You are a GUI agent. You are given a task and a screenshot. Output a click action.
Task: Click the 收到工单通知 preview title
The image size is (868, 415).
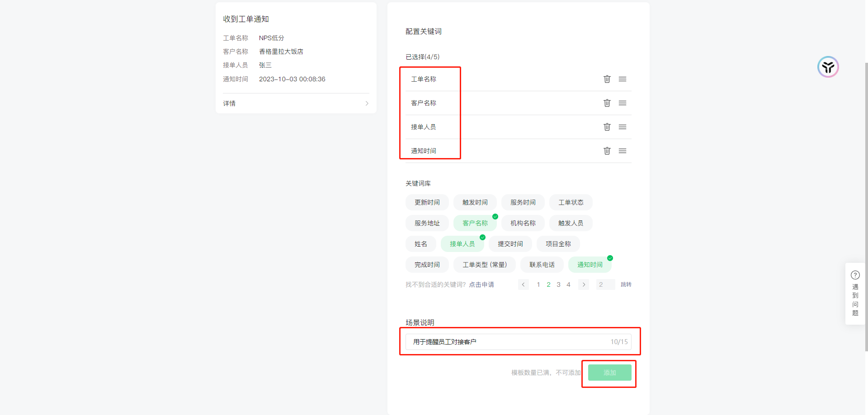(x=246, y=19)
